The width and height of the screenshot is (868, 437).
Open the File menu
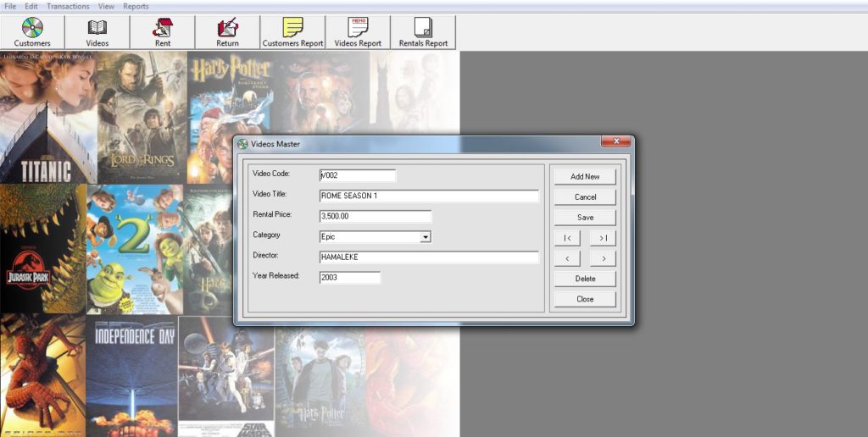pos(10,6)
